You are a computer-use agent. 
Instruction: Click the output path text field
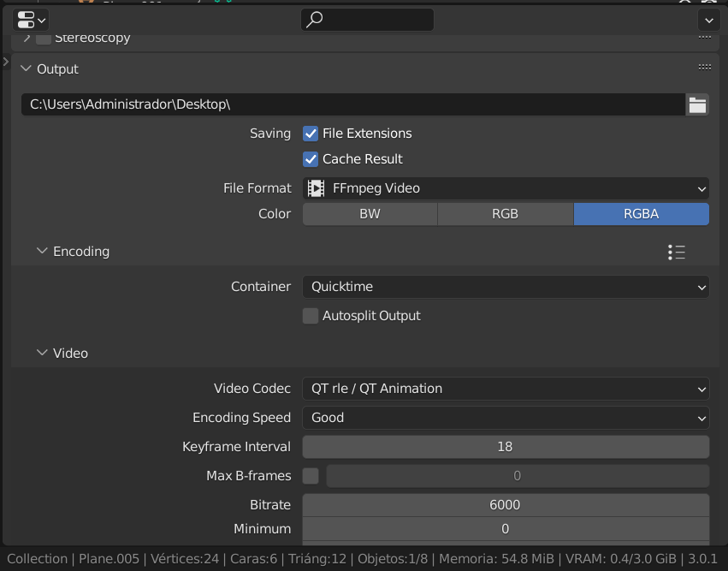pyautogui.click(x=352, y=104)
